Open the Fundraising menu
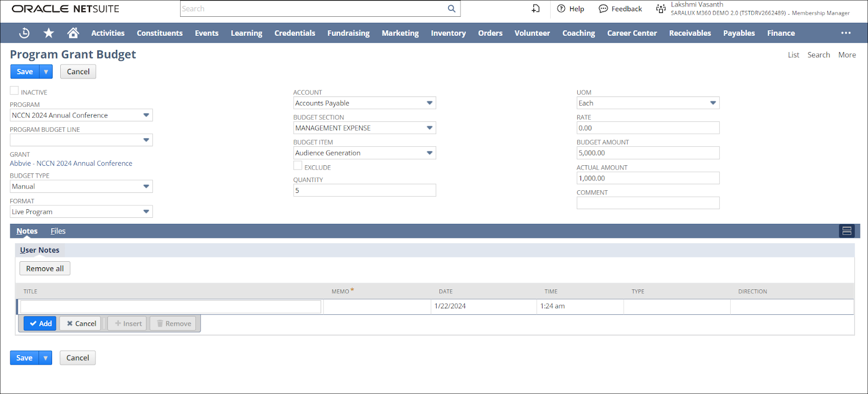The width and height of the screenshot is (868, 394). point(348,33)
